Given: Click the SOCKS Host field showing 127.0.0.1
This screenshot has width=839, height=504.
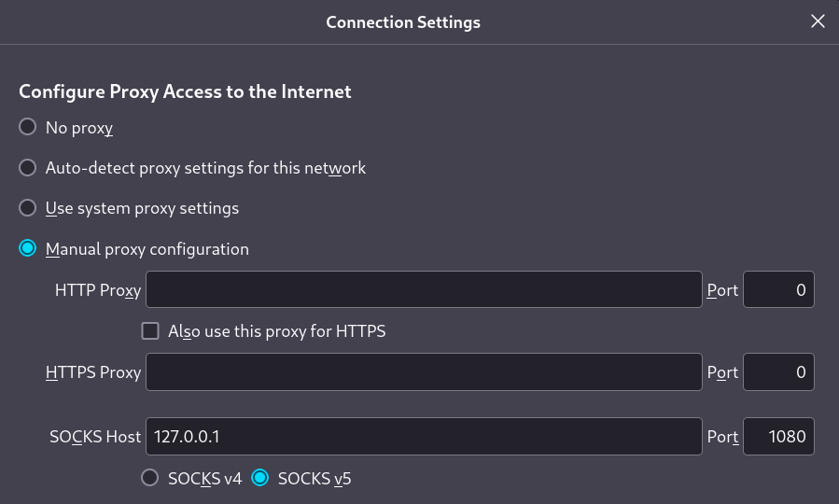Looking at the screenshot, I should [424, 436].
